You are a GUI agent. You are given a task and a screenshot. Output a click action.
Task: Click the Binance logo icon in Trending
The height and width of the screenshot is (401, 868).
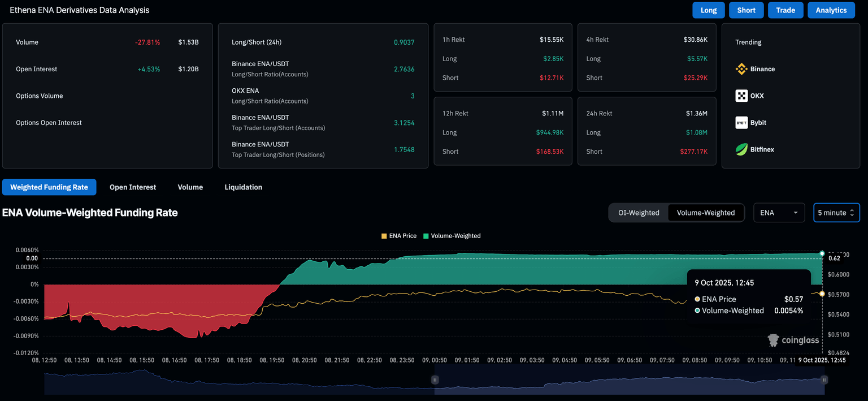click(741, 69)
